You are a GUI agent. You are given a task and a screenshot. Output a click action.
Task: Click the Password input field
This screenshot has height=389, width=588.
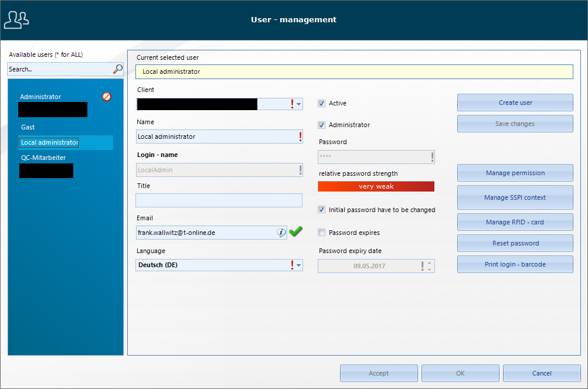click(x=376, y=156)
